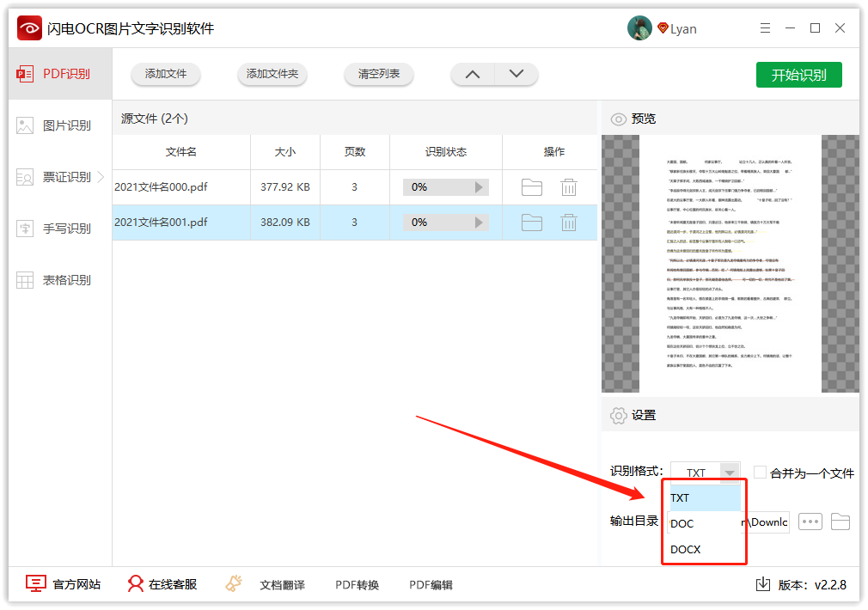Click the download update icon
868x610 pixels.
[763, 584]
